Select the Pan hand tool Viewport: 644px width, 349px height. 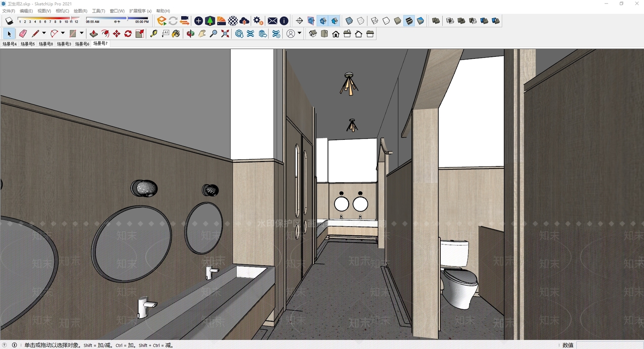(202, 34)
